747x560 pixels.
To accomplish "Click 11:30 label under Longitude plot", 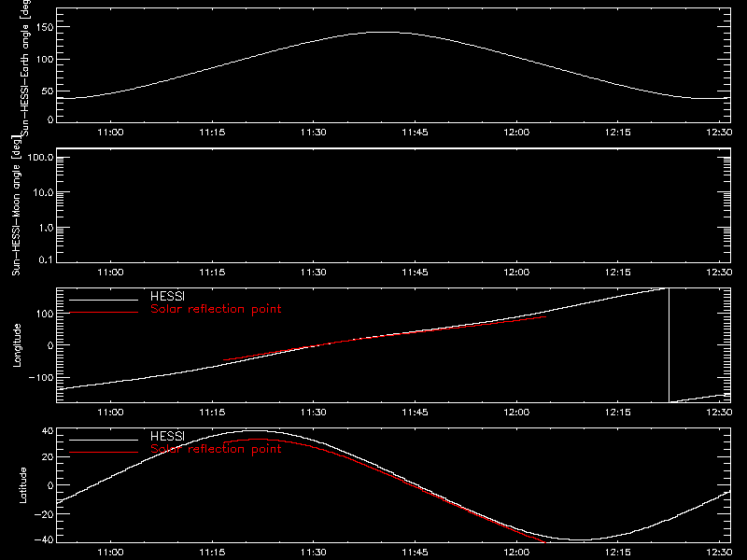I will click(x=314, y=413).
